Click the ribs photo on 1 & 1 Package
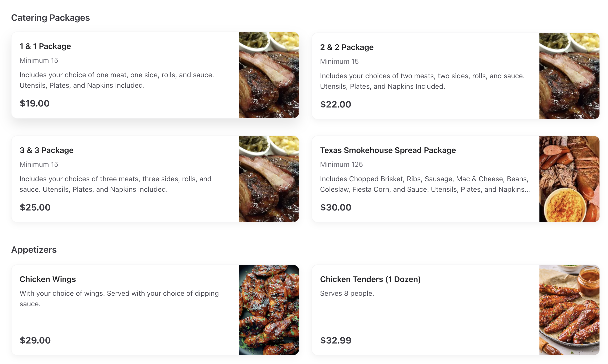The image size is (608, 364). [x=269, y=75]
